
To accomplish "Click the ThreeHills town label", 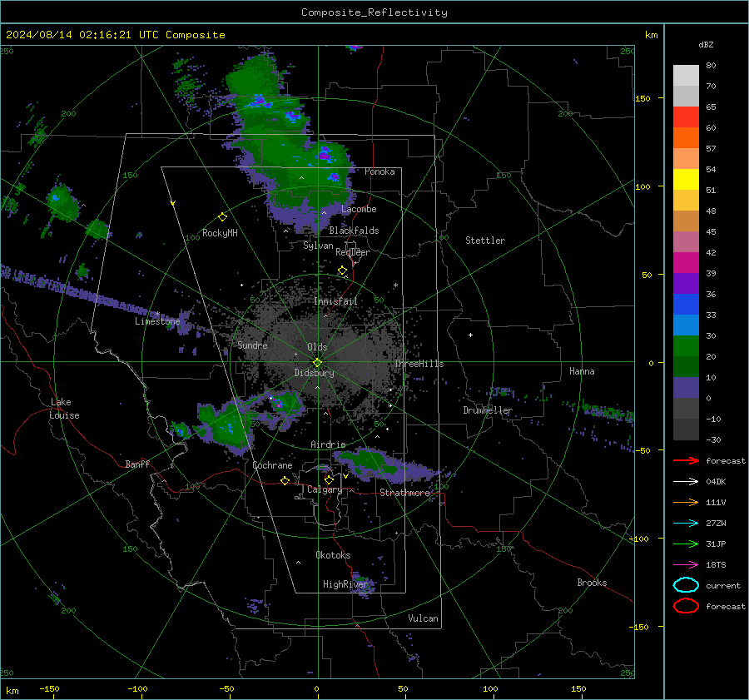I will click(419, 364).
